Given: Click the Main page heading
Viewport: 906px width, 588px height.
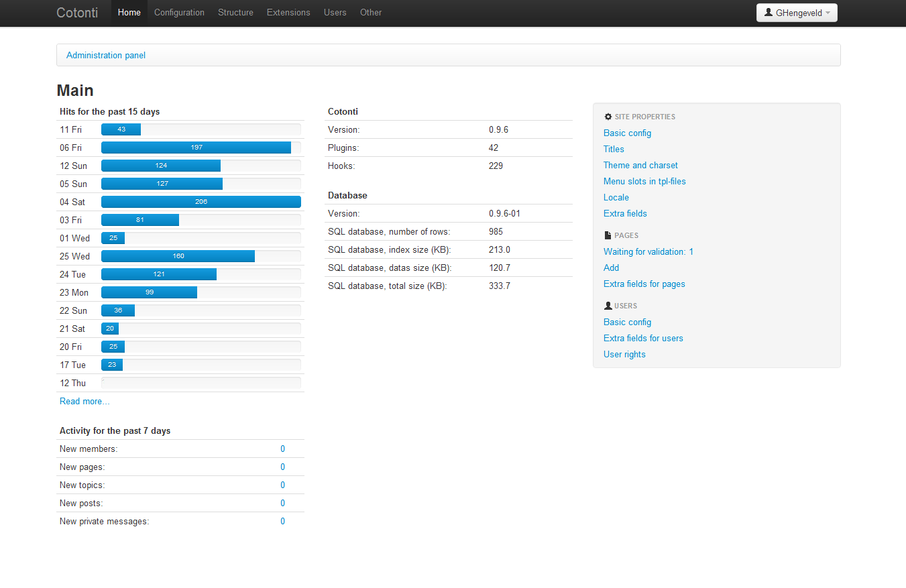Looking at the screenshot, I should coord(75,91).
